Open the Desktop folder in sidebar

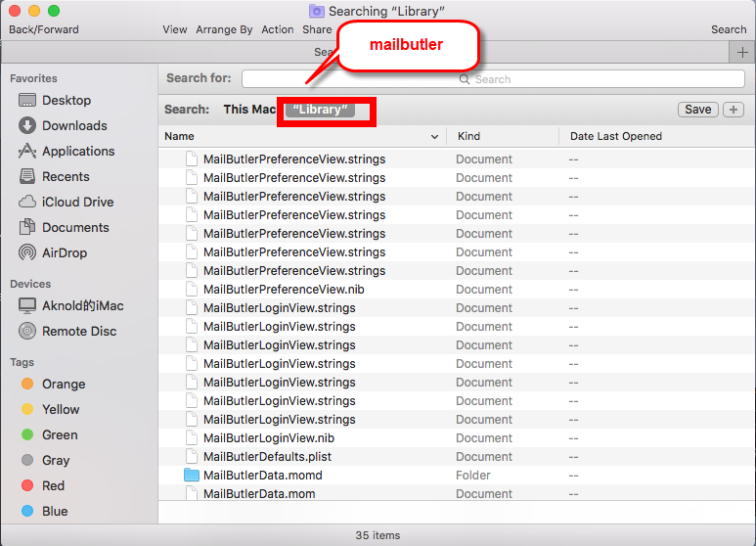pos(66,100)
